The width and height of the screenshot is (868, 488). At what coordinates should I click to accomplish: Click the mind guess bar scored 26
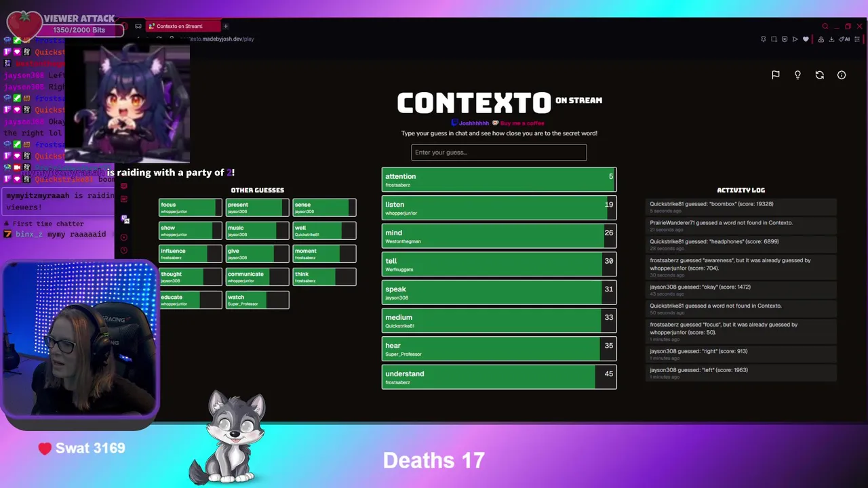tap(499, 236)
